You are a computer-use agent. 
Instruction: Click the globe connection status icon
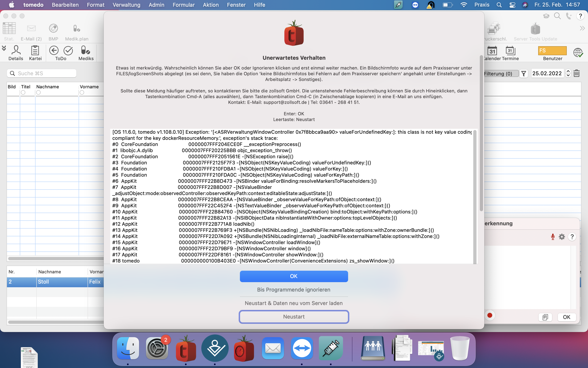[578, 52]
